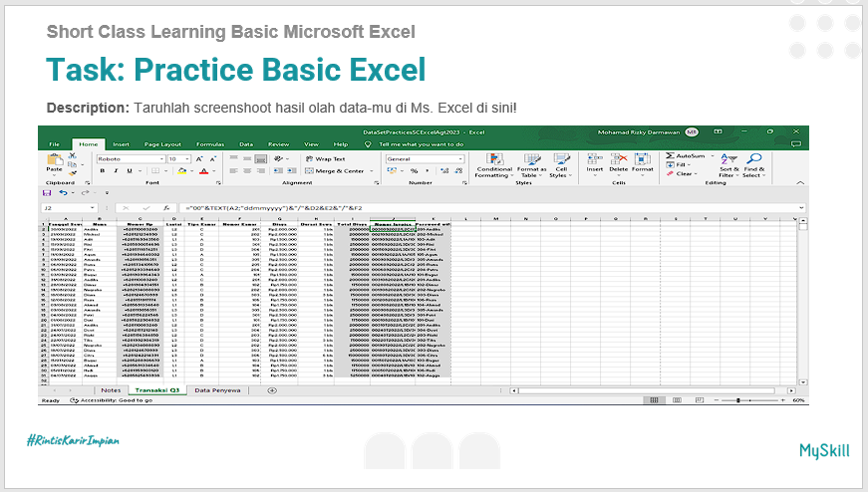Toggle center horizontal alignment
Viewport: 868px width, 492px height.
(x=247, y=171)
